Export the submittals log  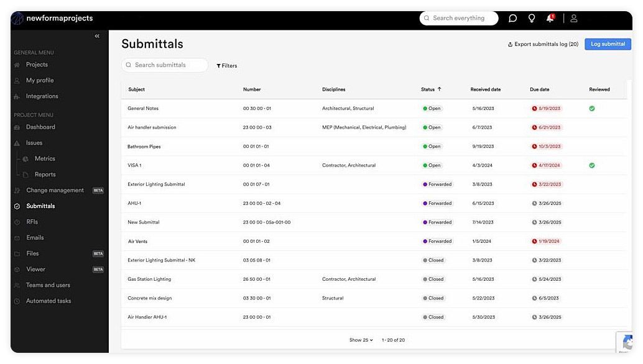pyautogui.click(x=542, y=44)
